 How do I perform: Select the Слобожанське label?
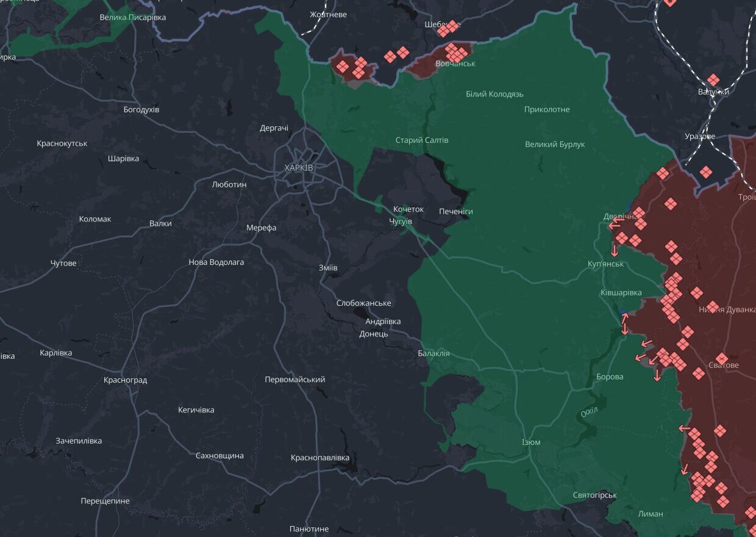click(364, 303)
